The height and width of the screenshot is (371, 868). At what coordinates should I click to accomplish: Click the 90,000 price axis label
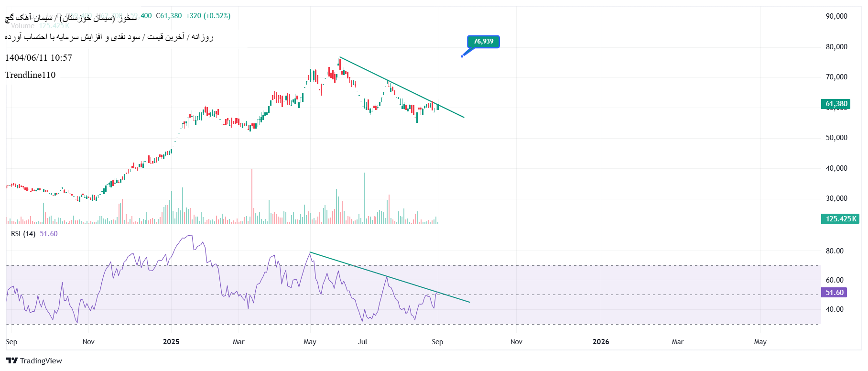point(836,16)
